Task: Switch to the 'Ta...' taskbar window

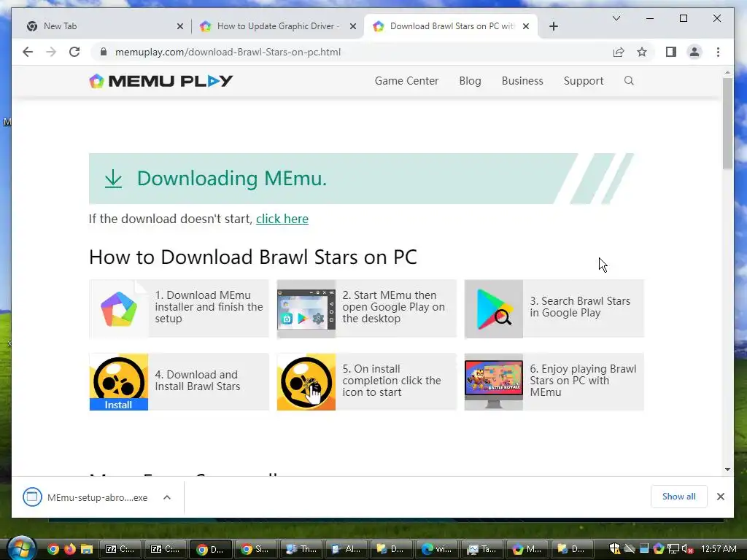Action: 481,549
